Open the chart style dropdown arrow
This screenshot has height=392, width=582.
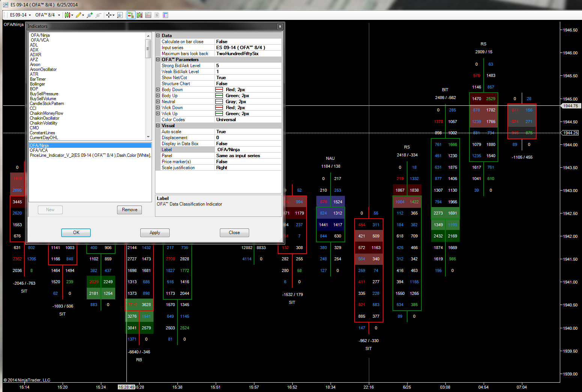(x=72, y=15)
